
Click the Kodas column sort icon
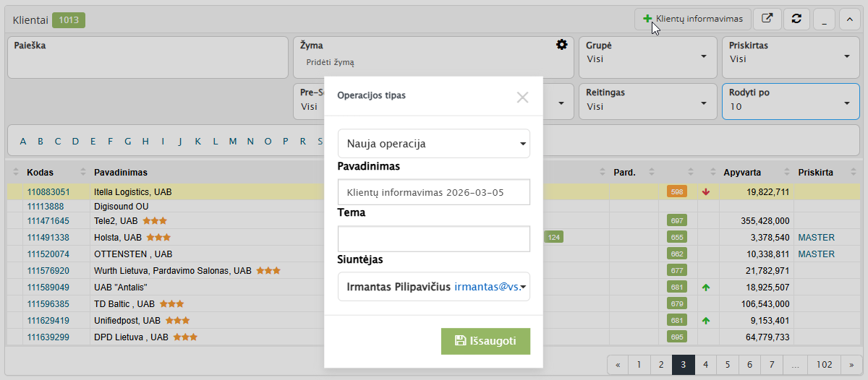click(17, 173)
